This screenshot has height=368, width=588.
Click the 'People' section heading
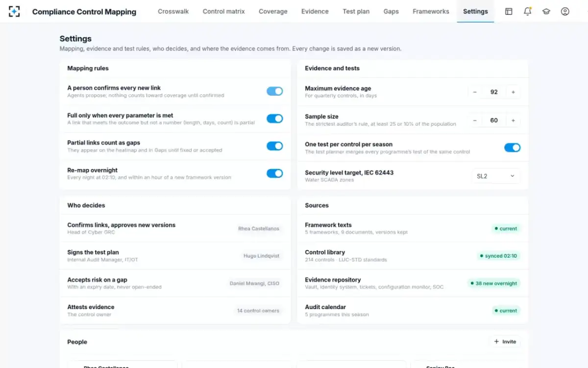pos(77,342)
